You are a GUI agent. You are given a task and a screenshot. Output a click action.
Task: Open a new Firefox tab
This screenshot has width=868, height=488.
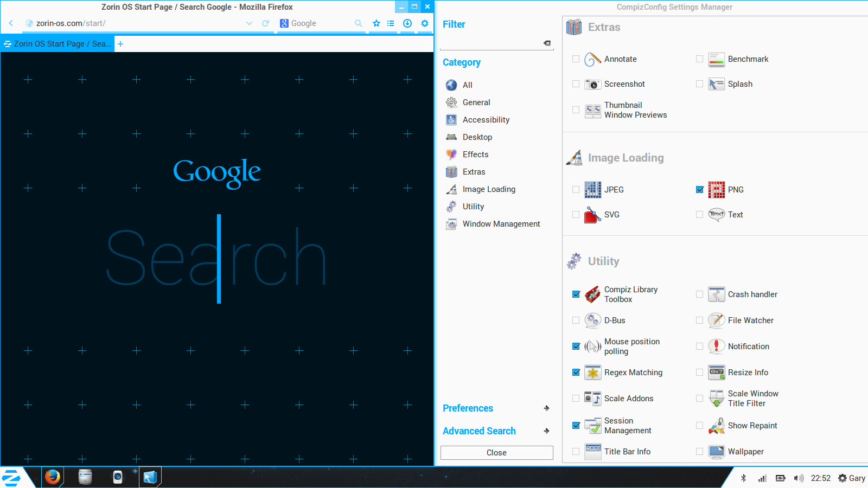120,44
